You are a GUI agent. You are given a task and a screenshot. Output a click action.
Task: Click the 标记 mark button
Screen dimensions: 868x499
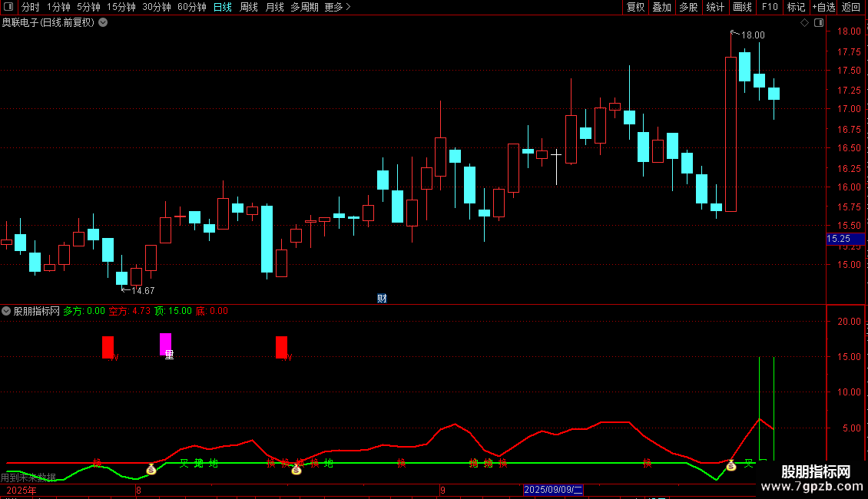click(x=796, y=7)
